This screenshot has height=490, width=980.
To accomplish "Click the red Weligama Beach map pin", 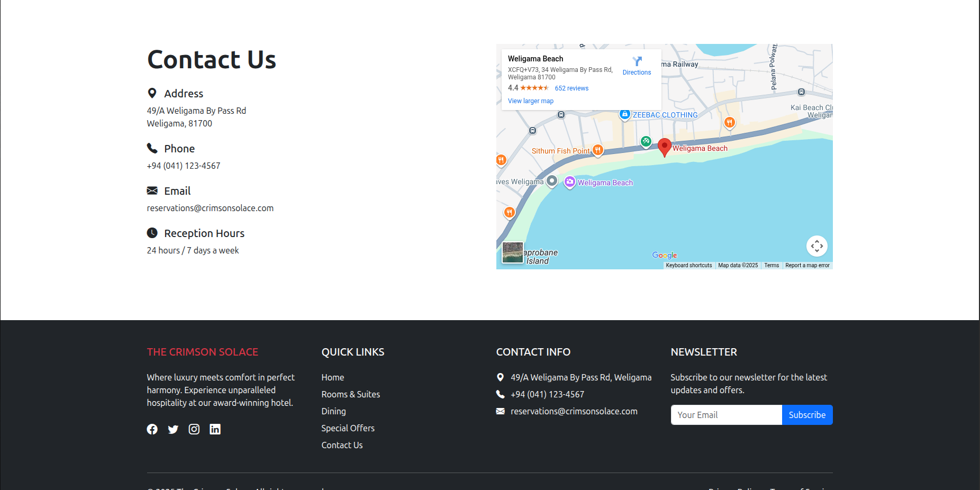I will (665, 147).
